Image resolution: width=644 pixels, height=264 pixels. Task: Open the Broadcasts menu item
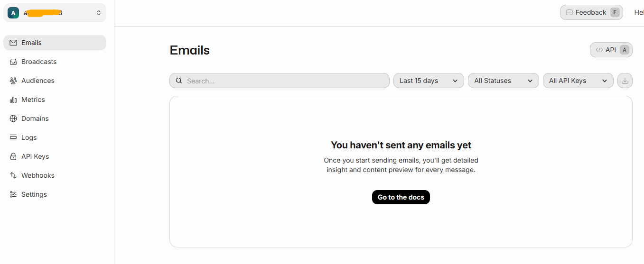tap(39, 62)
